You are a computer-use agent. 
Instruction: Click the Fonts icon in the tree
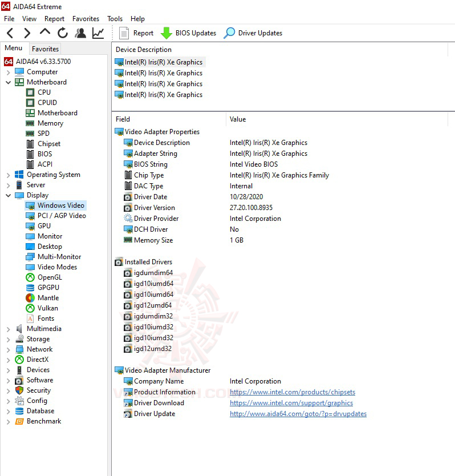coord(30,318)
